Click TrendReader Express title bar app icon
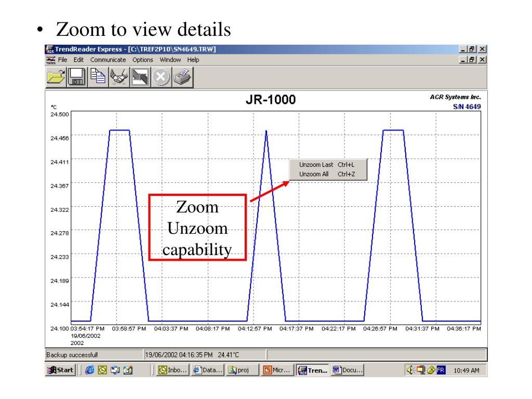532x399 pixels. [x=50, y=49]
